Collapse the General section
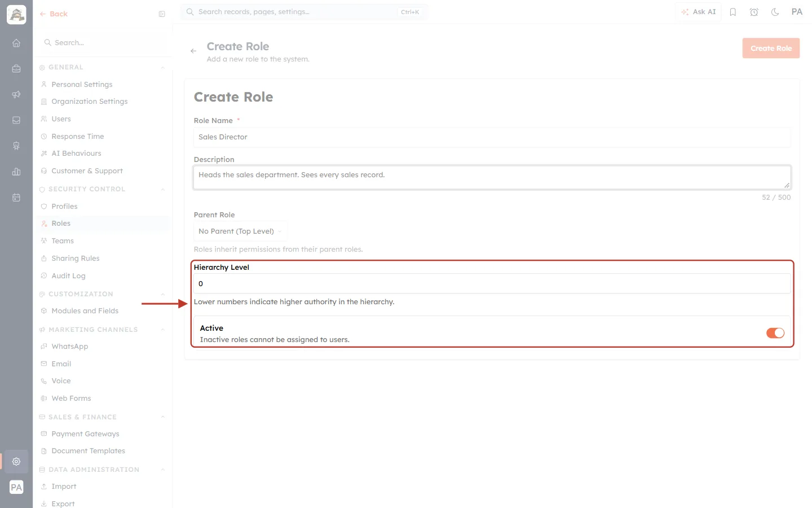The image size is (812, 508). pos(162,68)
